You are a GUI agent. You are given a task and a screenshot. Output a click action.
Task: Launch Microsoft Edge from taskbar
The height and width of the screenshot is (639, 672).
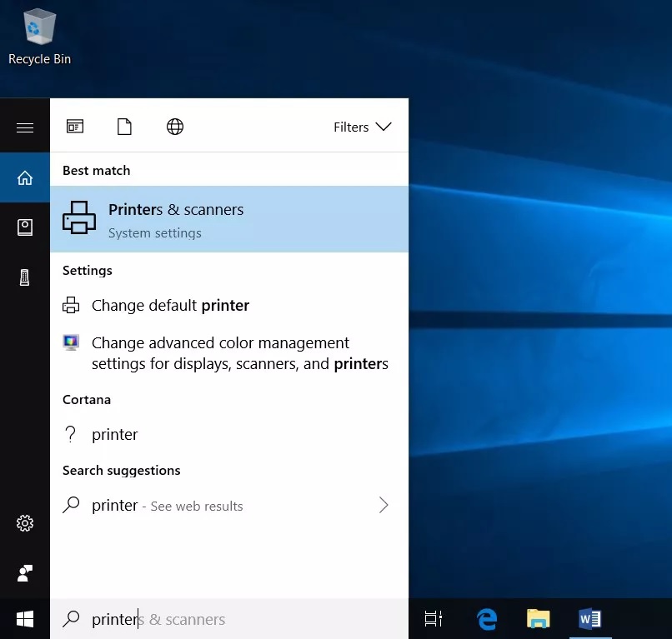coord(487,619)
